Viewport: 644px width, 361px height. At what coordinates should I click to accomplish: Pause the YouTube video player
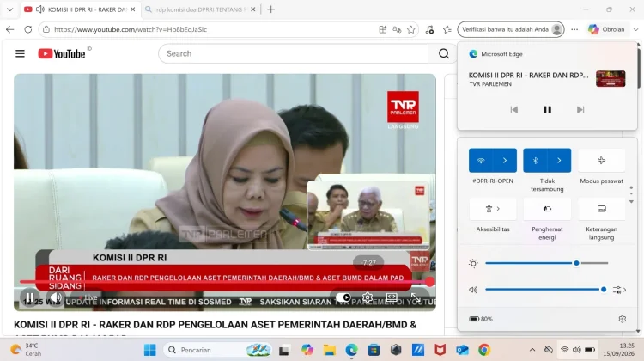coord(30,297)
